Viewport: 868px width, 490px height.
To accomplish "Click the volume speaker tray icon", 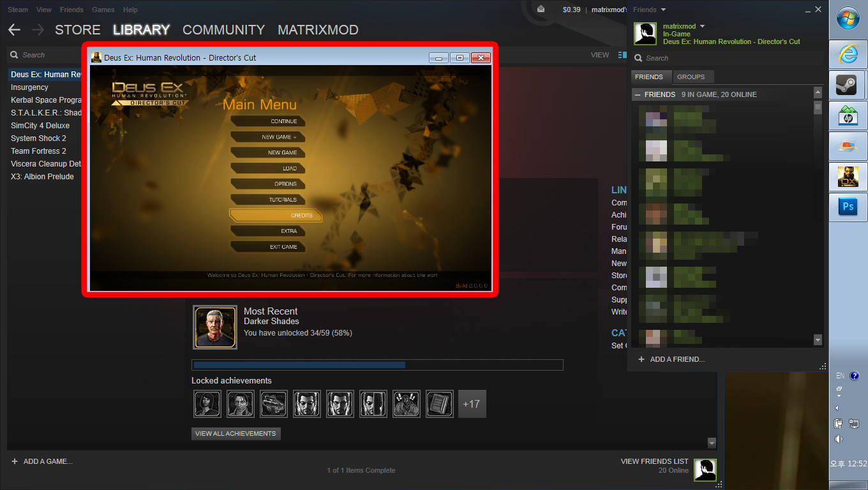I will pos(839,438).
